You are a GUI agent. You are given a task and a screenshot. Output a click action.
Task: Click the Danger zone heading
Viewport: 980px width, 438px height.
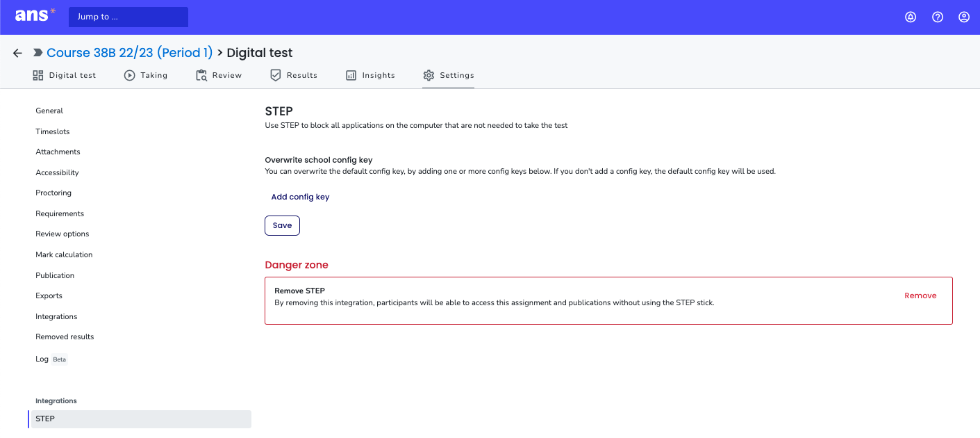point(297,265)
